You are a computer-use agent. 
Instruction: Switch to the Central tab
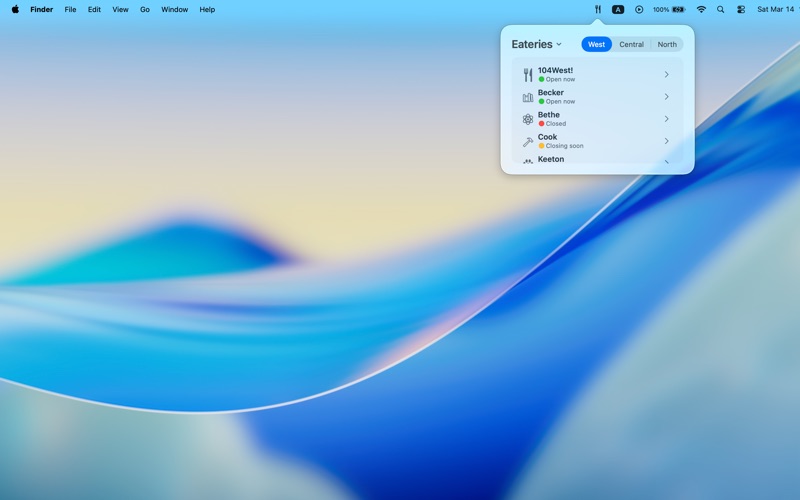click(632, 44)
